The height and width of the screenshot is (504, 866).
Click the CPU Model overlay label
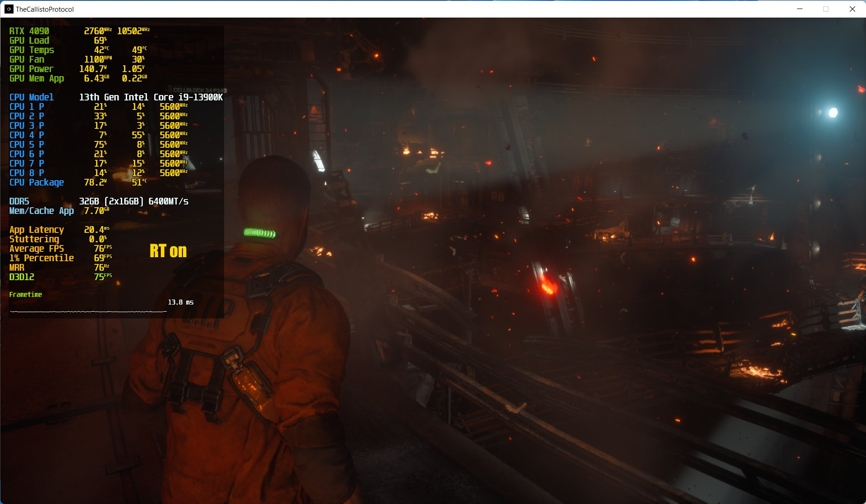click(x=32, y=97)
